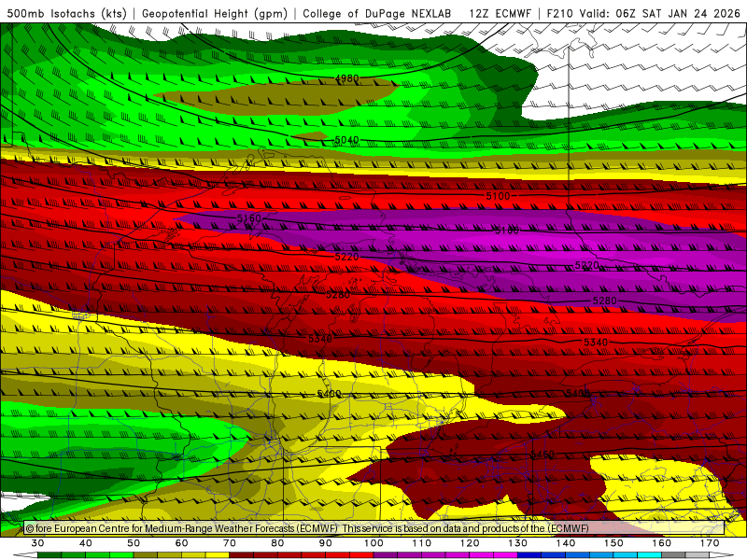Image resolution: width=747 pixels, height=560 pixels.
Task: Click the 'Valid: 06Z SAT JAN 24 2026' text
Action: pyautogui.click(x=660, y=13)
